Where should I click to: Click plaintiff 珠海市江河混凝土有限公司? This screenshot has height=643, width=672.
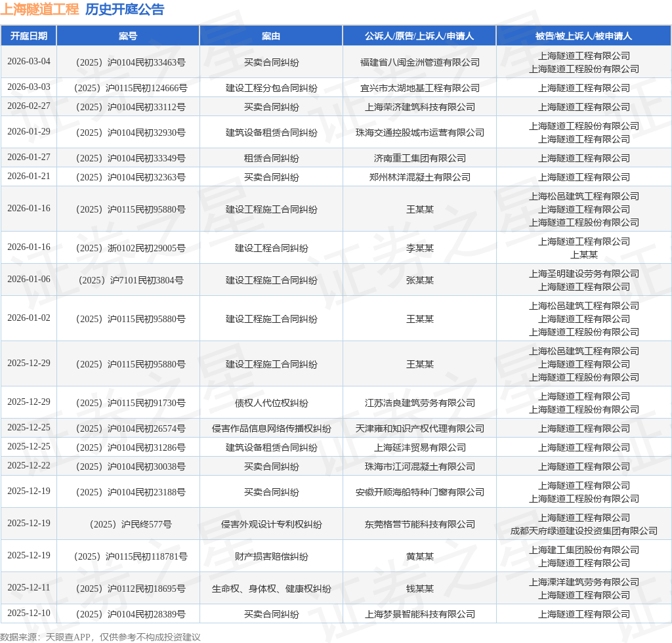[x=419, y=467]
